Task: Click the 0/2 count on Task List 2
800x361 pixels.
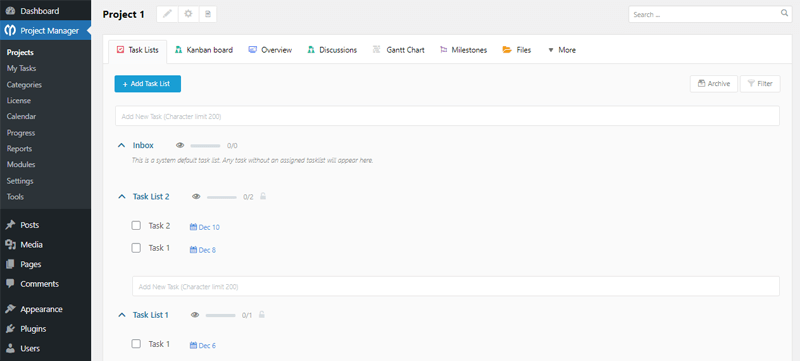Action: click(248, 197)
